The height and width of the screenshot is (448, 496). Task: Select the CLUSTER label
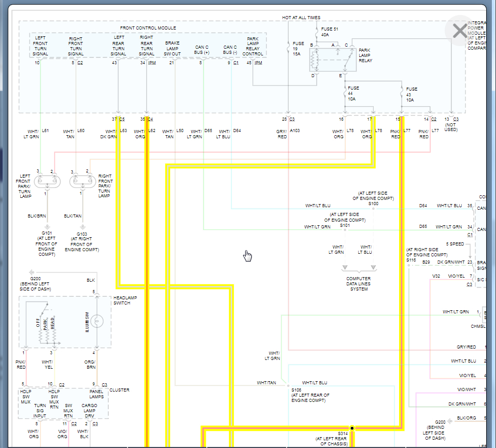pos(119,390)
